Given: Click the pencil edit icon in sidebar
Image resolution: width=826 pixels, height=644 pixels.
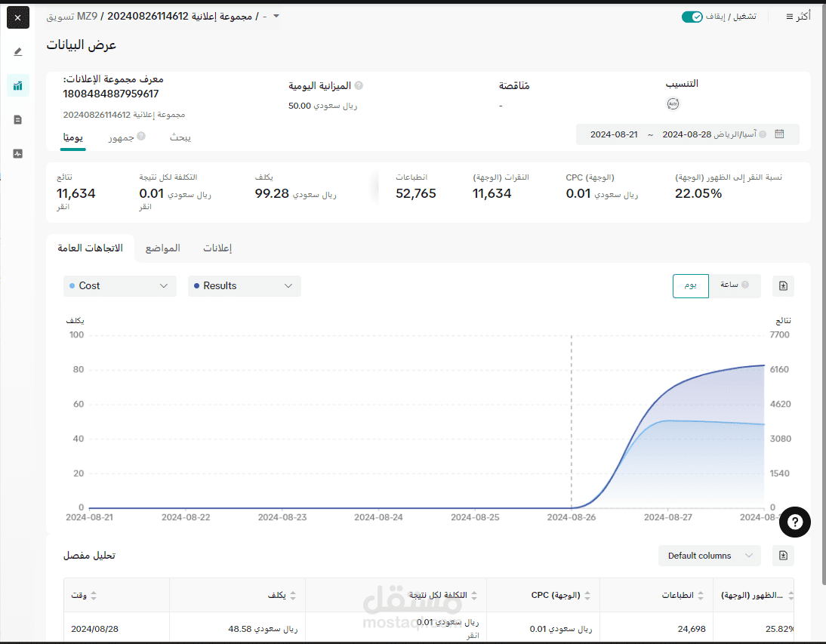Looking at the screenshot, I should [x=18, y=51].
